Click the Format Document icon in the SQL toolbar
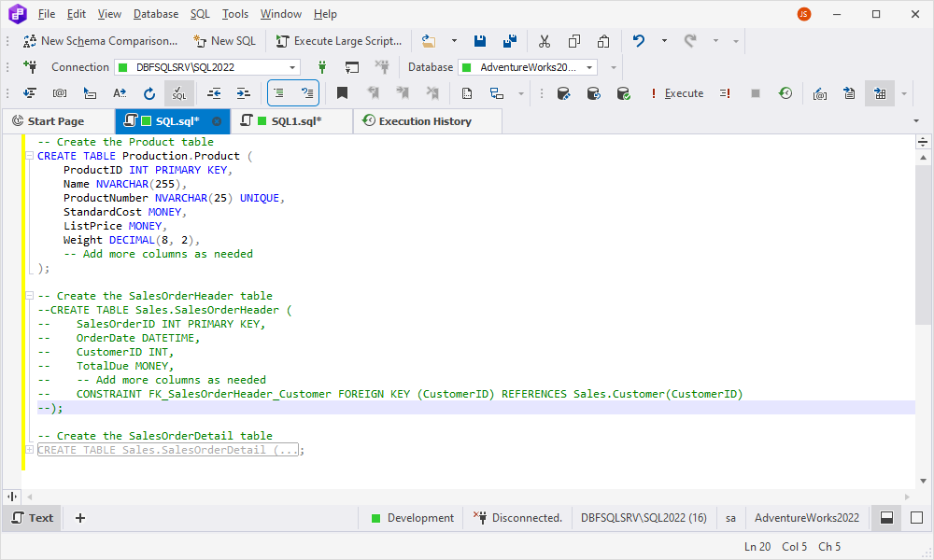This screenshot has width=934, height=560. [x=30, y=93]
